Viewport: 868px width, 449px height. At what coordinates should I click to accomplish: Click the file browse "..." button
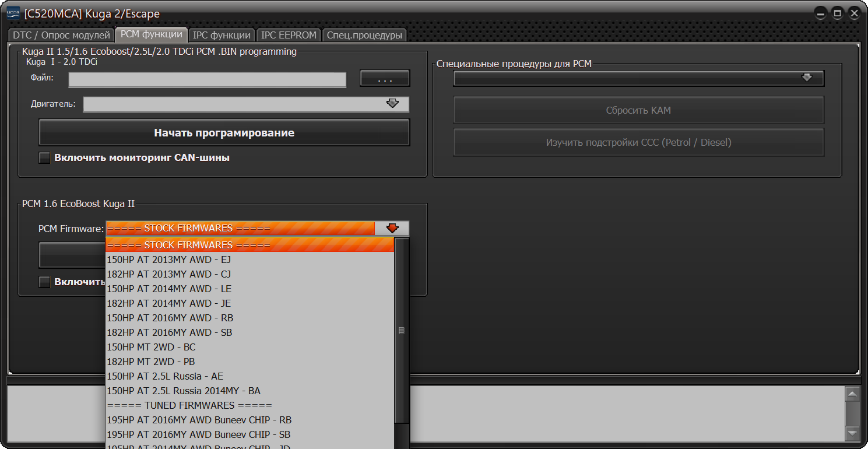point(385,78)
